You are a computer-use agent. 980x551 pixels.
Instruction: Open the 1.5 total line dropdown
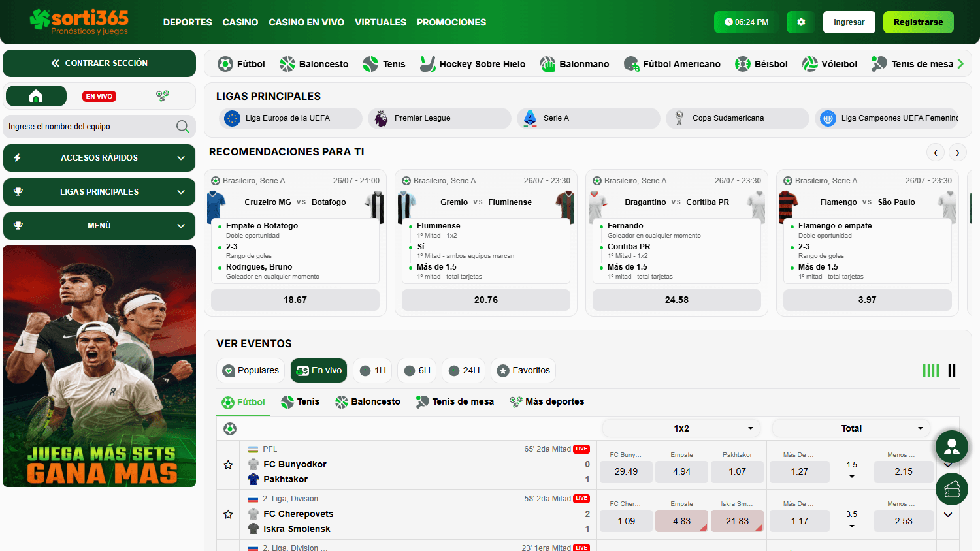[852, 470]
